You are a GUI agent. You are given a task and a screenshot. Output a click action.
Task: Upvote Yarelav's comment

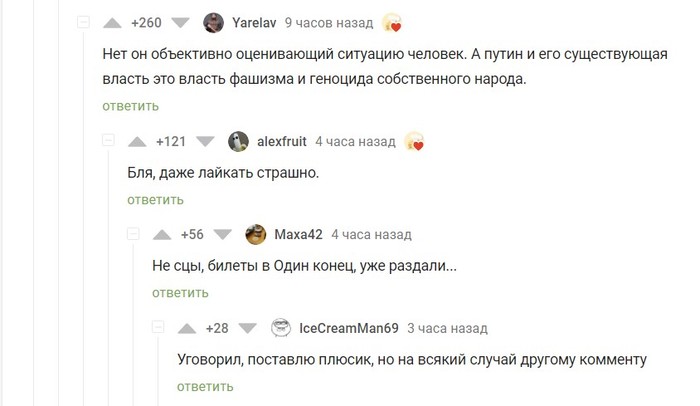click(113, 22)
